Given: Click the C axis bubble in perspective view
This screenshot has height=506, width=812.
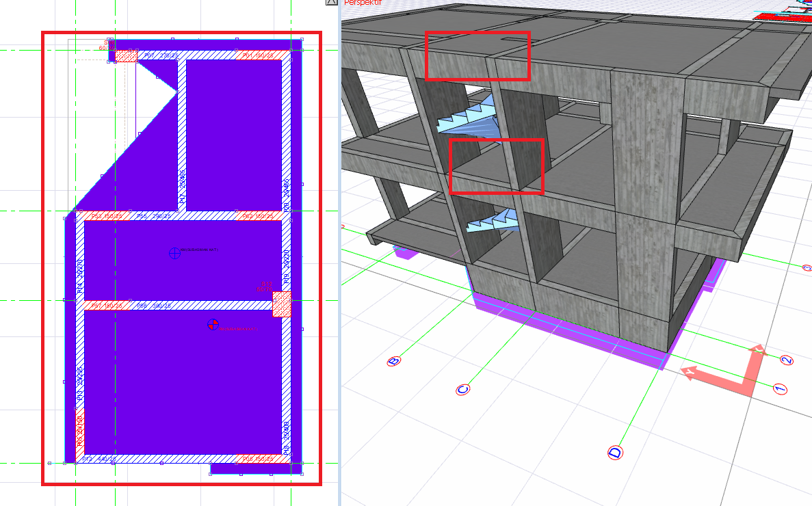Looking at the screenshot, I should click(462, 390).
